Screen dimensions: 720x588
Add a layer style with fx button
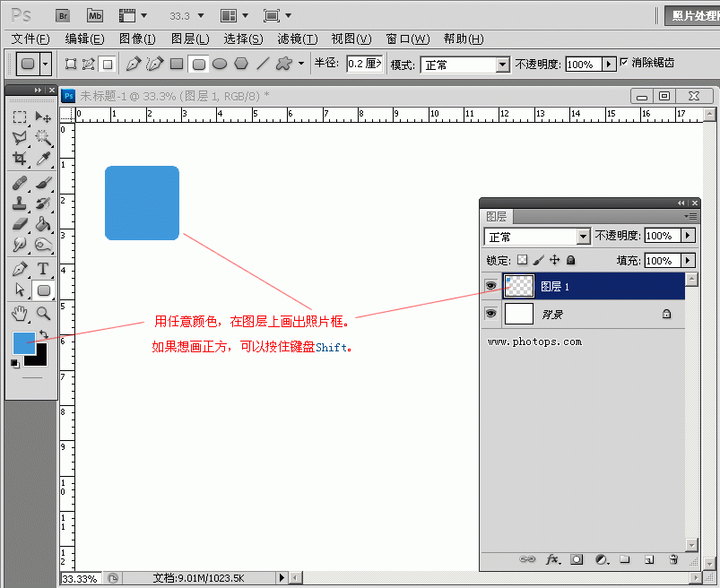click(553, 559)
